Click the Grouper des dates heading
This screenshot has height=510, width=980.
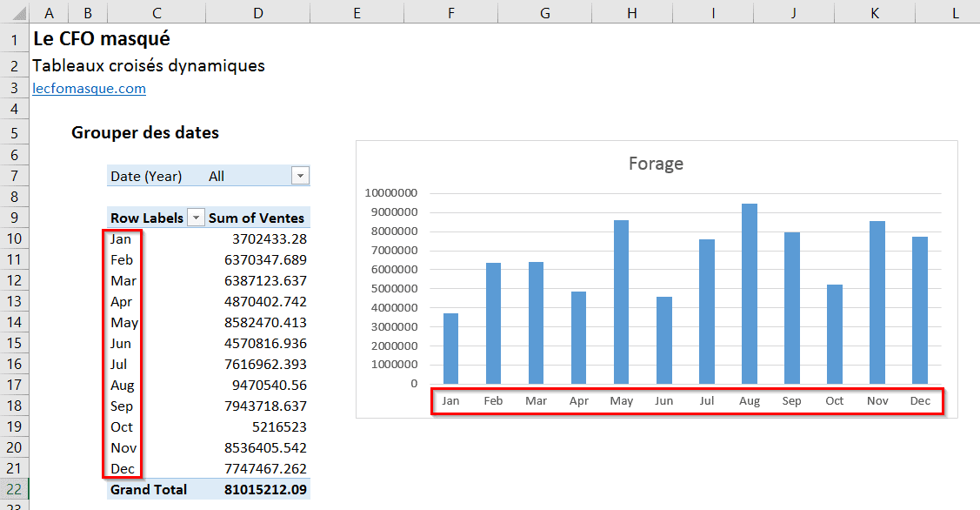(x=145, y=133)
